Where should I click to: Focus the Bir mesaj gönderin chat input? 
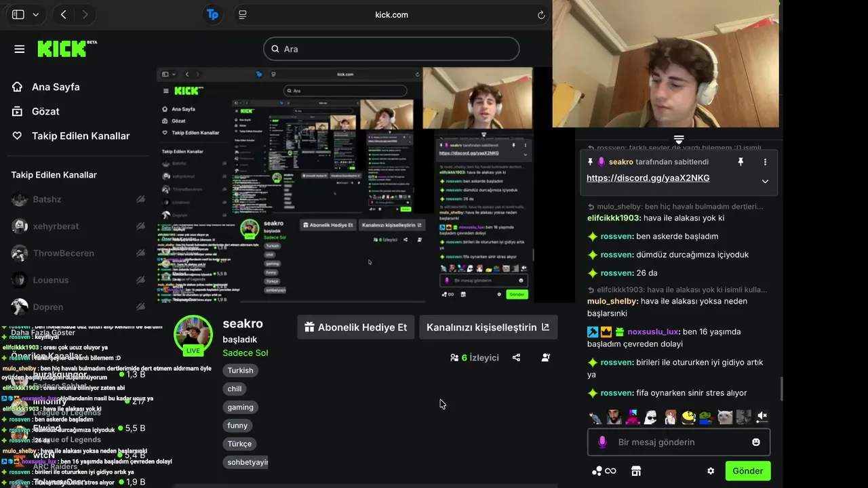[x=678, y=442]
